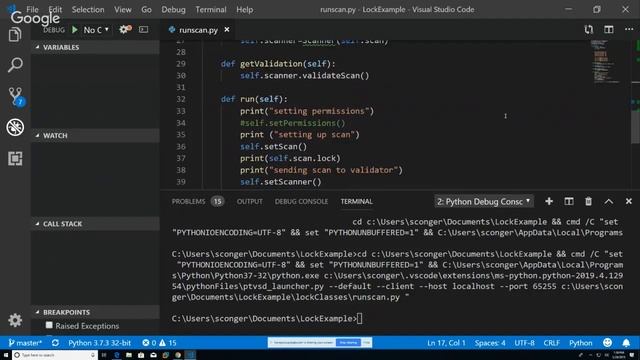Screen dimensions: 640x360
Task: Open debug configuration dropdown No C
Action: point(96,30)
